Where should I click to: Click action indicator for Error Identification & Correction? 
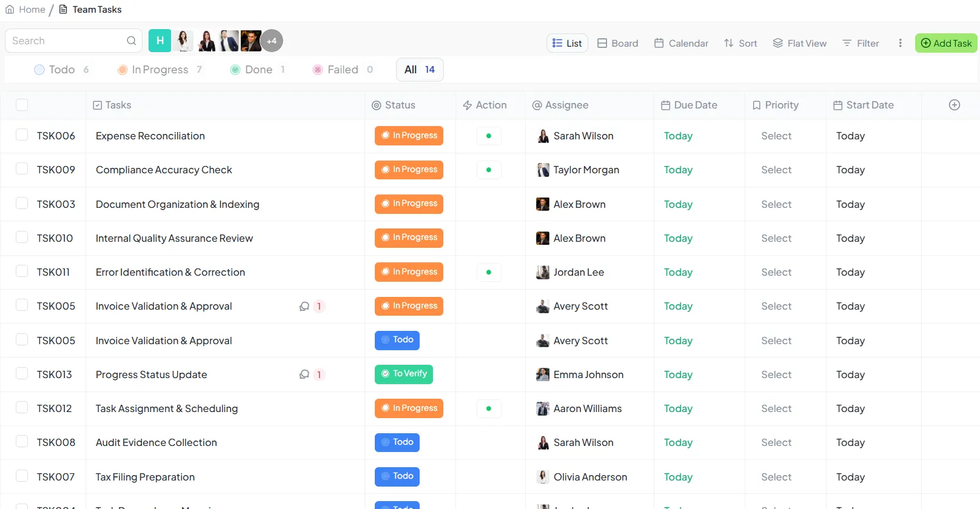click(x=489, y=272)
